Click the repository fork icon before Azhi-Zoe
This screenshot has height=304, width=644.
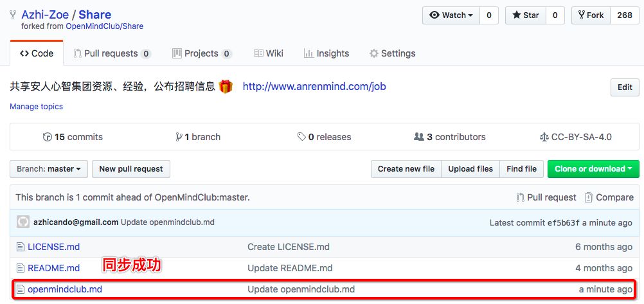pos(13,15)
